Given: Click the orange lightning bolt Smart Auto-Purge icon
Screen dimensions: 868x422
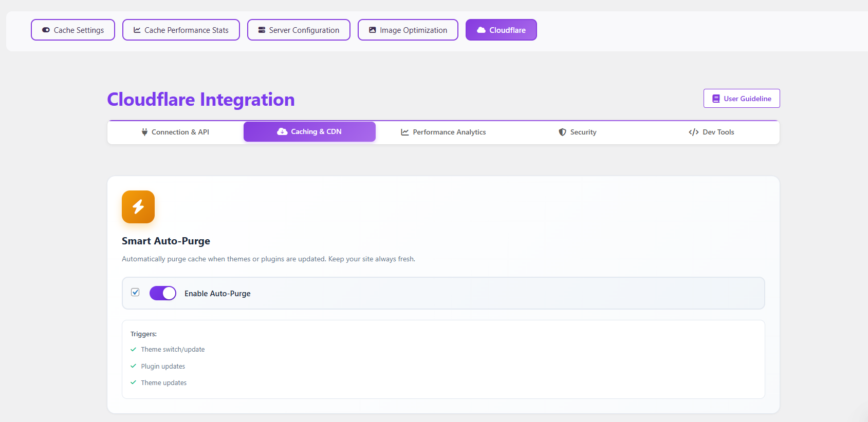Looking at the screenshot, I should pos(138,207).
